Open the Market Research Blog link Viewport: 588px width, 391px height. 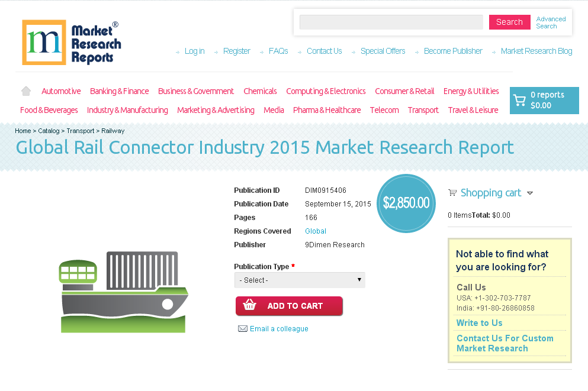(536, 51)
